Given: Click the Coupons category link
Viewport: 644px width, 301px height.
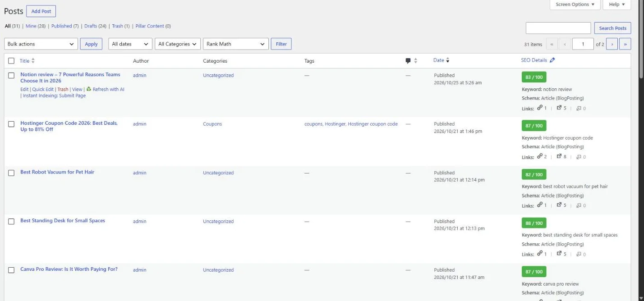Looking at the screenshot, I should (x=212, y=124).
